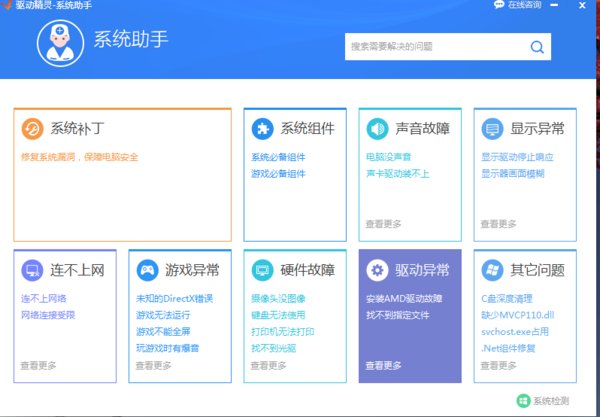Click the 系统助手 header title

tap(131, 39)
